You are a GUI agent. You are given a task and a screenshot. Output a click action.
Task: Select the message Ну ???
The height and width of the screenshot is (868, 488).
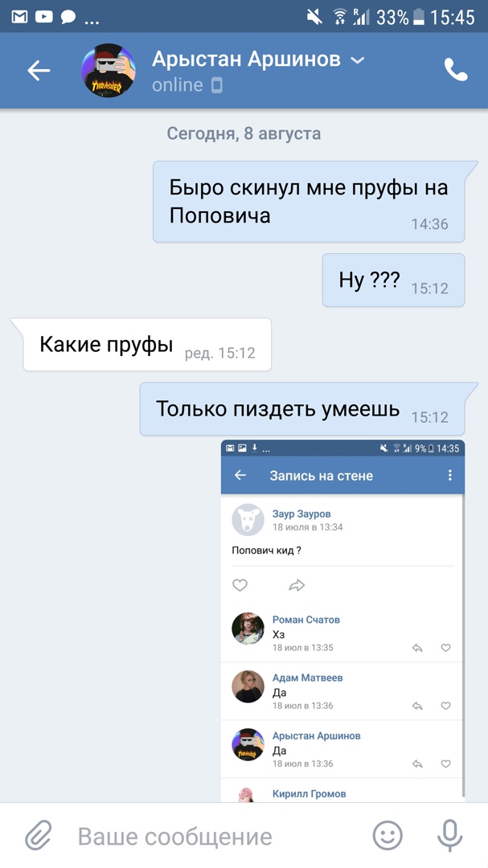click(393, 280)
